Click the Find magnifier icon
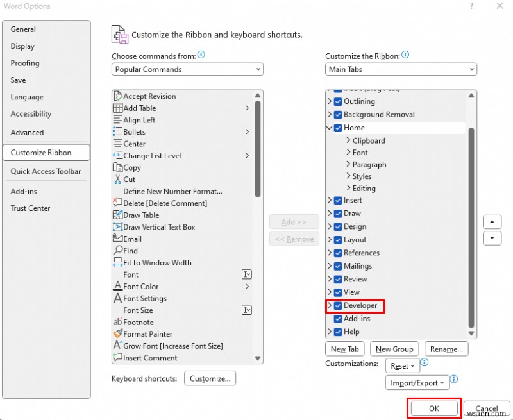This screenshot has height=420, width=513. (x=117, y=251)
